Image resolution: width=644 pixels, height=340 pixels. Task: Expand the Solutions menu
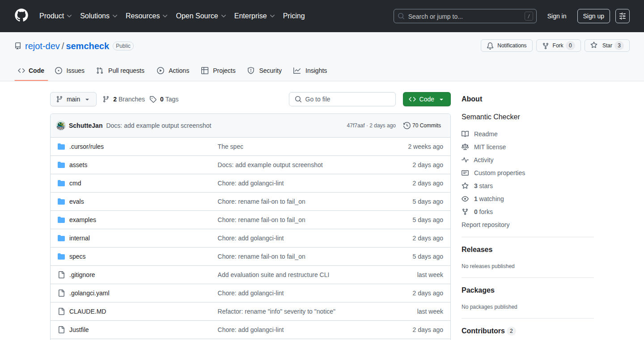(98, 16)
